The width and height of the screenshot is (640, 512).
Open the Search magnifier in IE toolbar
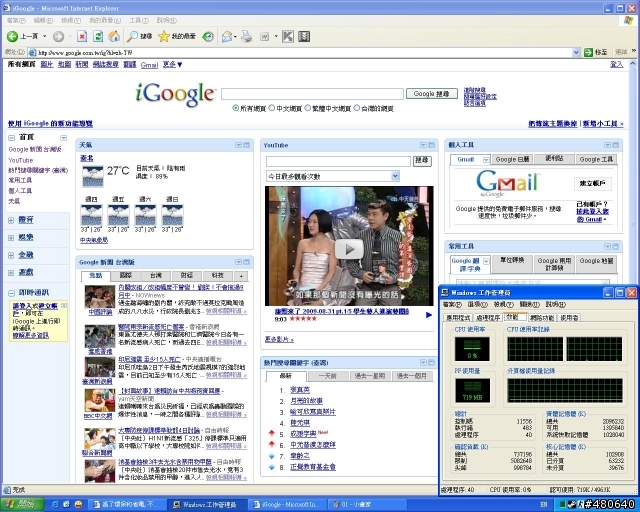point(132,37)
